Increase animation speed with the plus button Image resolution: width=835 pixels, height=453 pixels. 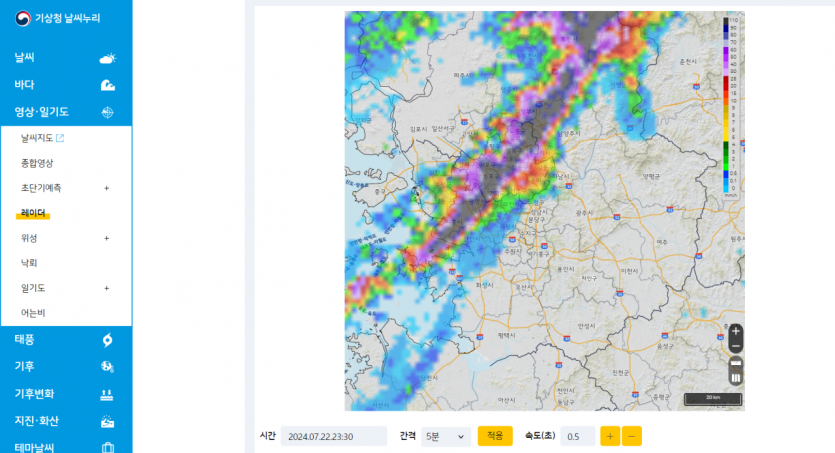(610, 436)
